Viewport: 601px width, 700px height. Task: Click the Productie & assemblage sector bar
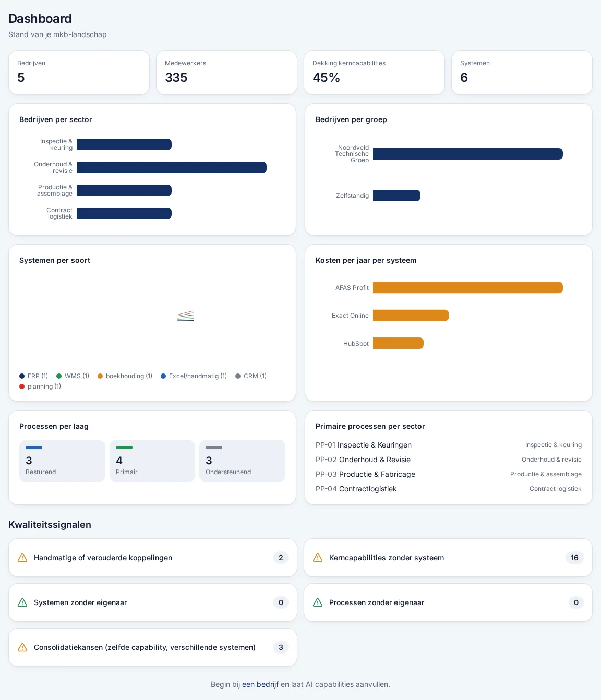click(x=124, y=190)
